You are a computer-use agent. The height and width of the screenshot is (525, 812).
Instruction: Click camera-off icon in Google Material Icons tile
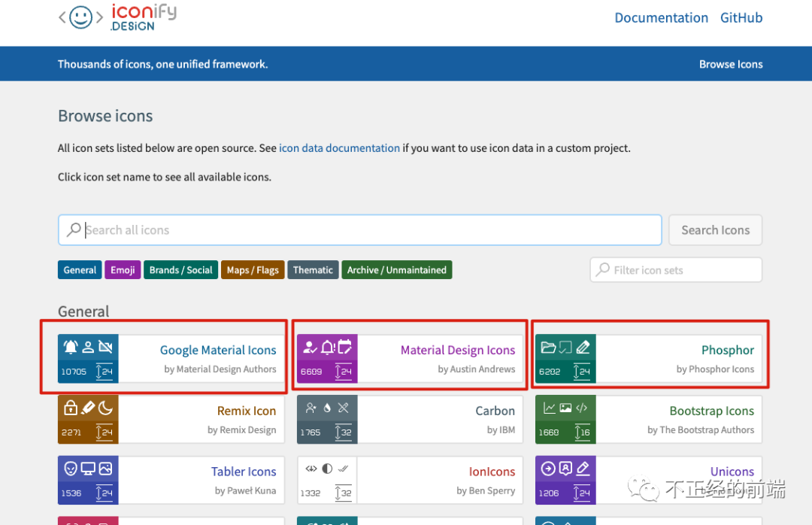(106, 347)
